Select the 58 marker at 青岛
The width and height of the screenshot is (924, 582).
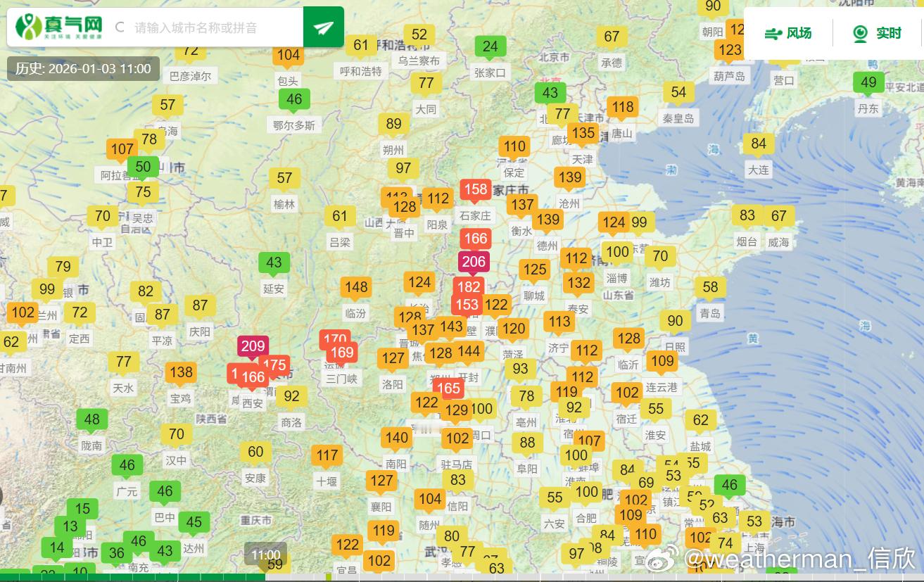click(x=710, y=288)
